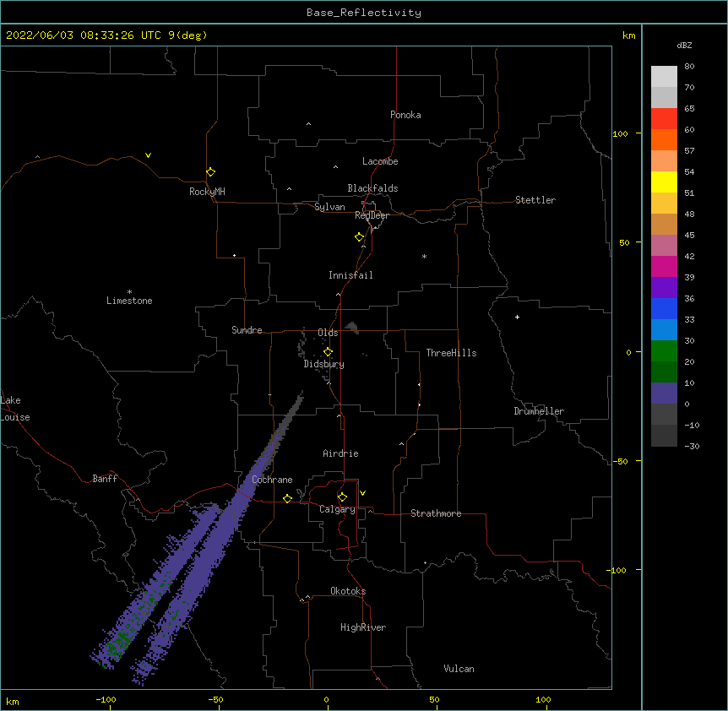The width and height of the screenshot is (728, 711).
Task: Click the yellow V symbol northwest of RockyMH
Action: (148, 155)
